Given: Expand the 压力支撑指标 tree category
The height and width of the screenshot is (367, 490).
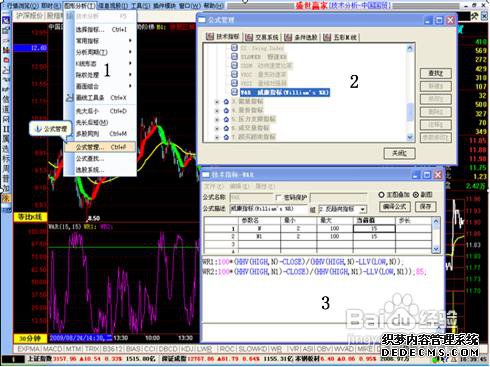Looking at the screenshot, I should [x=217, y=119].
